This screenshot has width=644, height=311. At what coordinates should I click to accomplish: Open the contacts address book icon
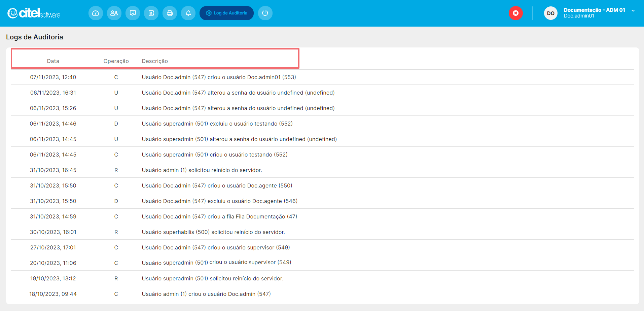pos(151,13)
